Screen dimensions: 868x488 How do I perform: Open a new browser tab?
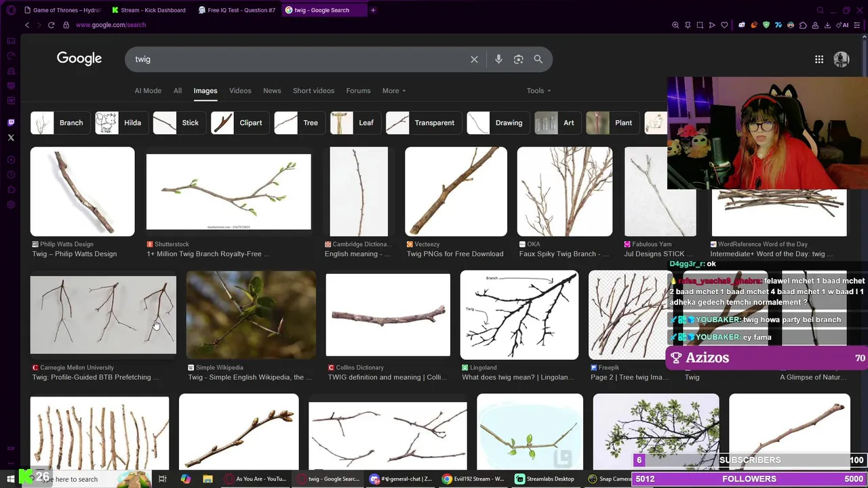[373, 10]
